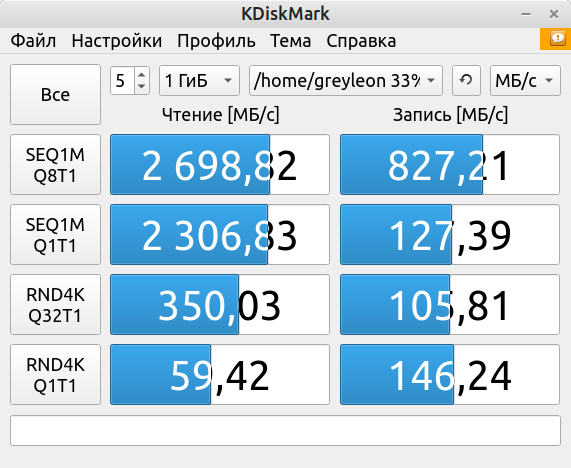Increase the test count spinner up arrow
This screenshot has width=571, height=468.
tap(142, 74)
